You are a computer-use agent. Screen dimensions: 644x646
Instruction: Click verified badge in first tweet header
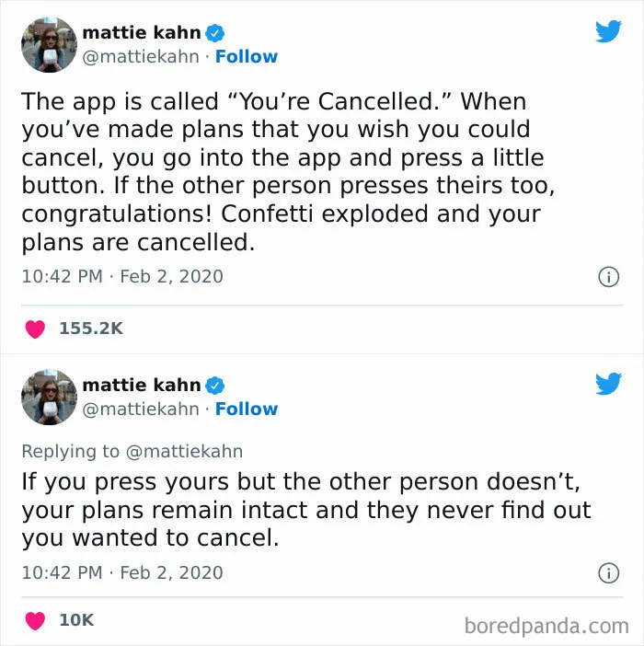pos(214,33)
